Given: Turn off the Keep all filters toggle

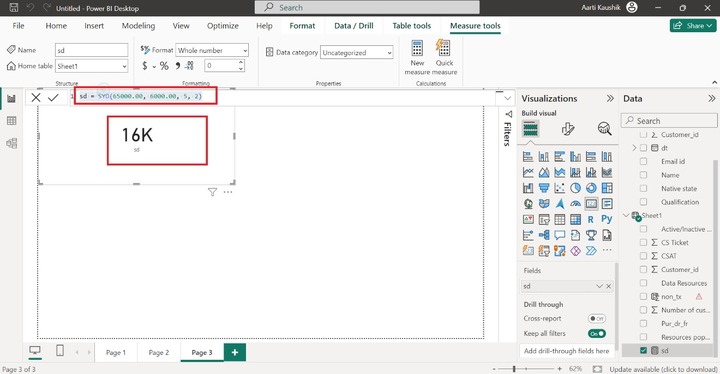Looking at the screenshot, I should coord(596,334).
